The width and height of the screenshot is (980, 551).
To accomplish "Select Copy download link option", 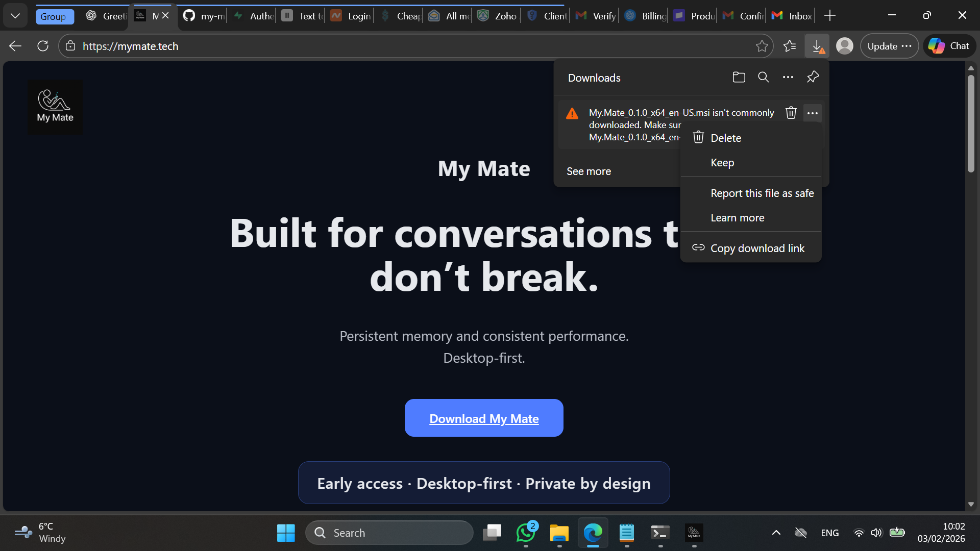I will click(757, 248).
